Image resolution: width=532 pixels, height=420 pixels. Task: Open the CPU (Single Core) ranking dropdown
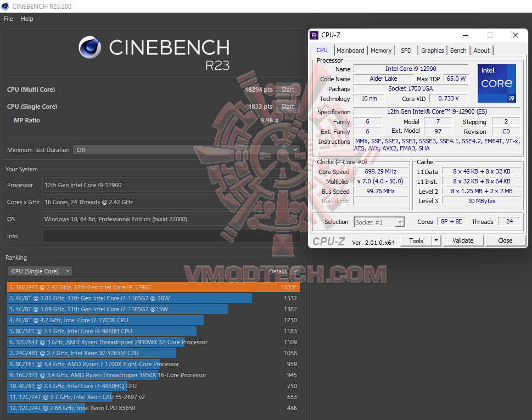(x=40, y=271)
